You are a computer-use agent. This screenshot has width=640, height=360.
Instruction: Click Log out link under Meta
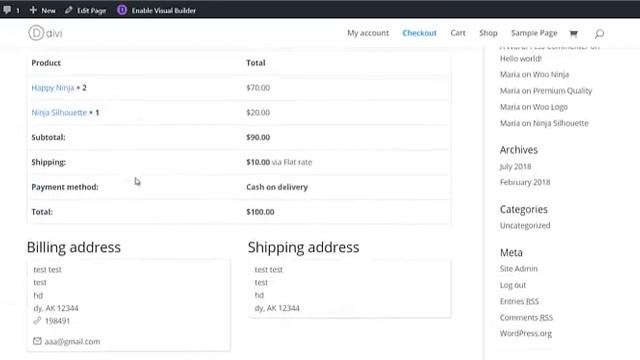tap(513, 285)
